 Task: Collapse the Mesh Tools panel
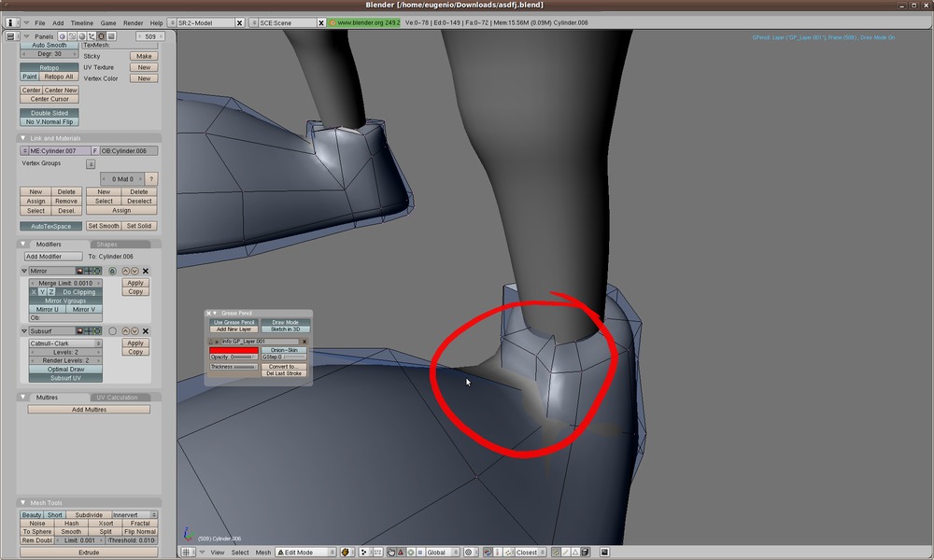22,503
